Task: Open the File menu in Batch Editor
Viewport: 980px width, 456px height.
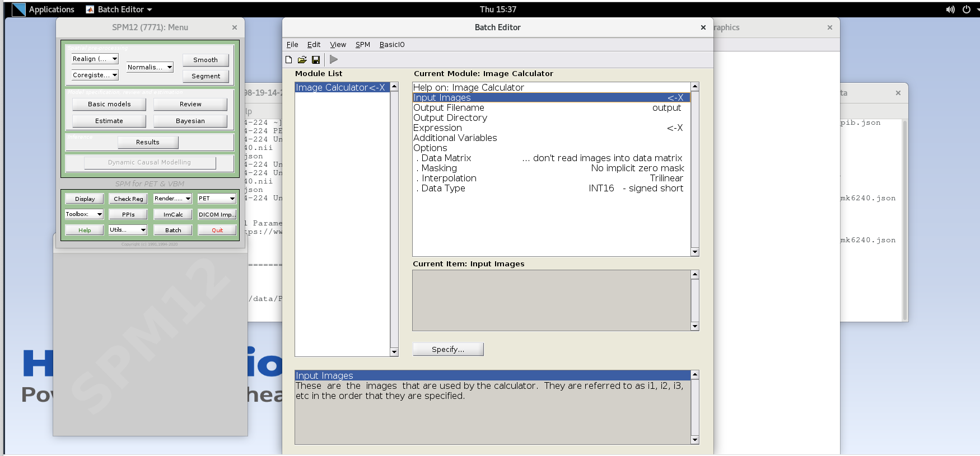Action: [x=292, y=45]
